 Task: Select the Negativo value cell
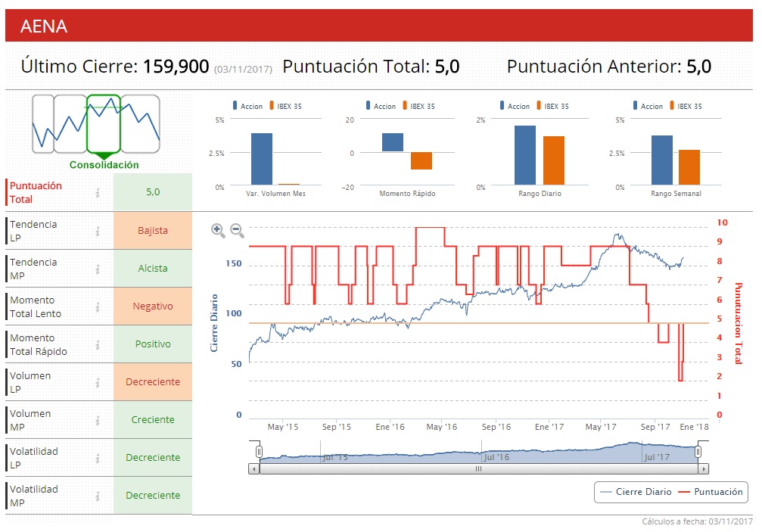(153, 306)
